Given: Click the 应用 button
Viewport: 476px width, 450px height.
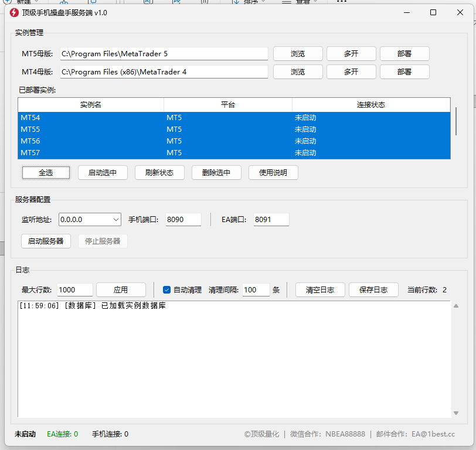Looking at the screenshot, I should point(121,290).
